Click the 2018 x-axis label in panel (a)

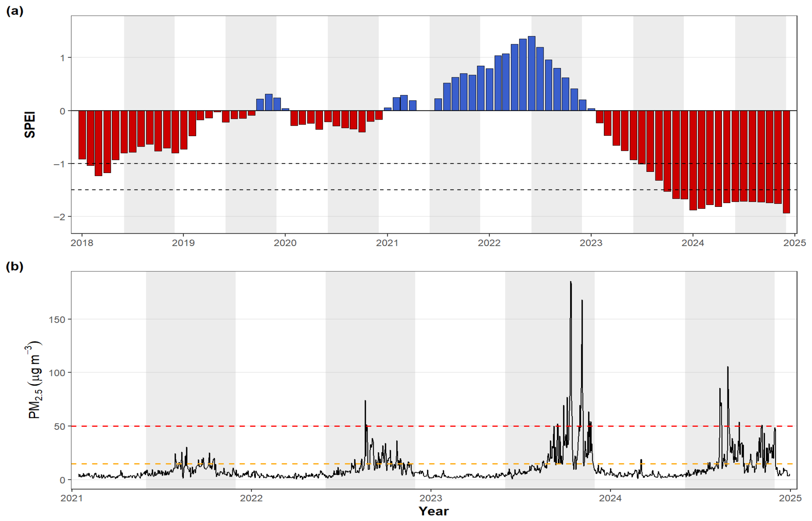point(82,243)
